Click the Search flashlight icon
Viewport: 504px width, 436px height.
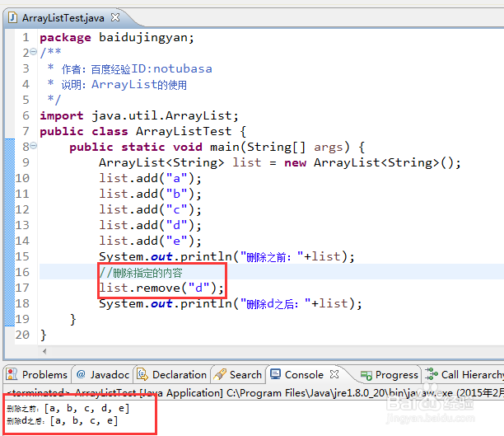pyautogui.click(x=220, y=374)
